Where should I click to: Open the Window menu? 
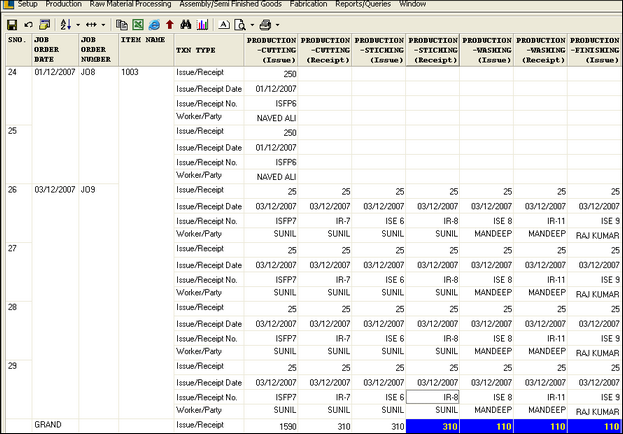[x=412, y=4]
